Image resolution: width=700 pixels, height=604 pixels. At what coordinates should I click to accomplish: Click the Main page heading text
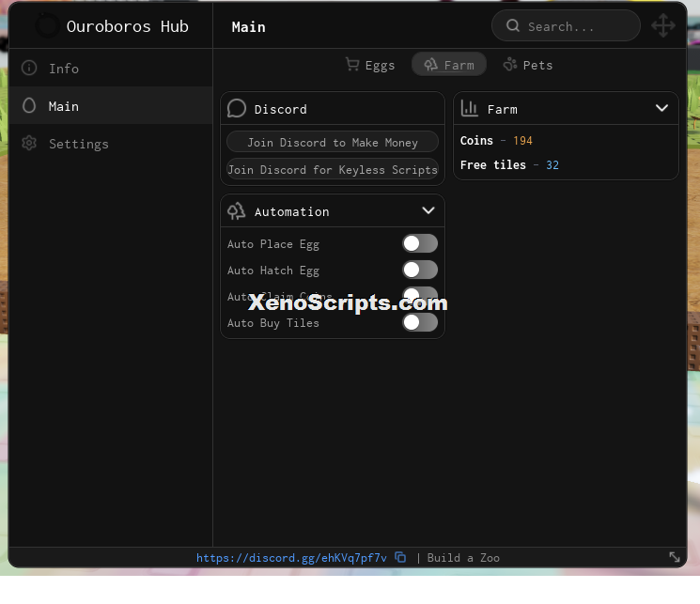point(248,27)
